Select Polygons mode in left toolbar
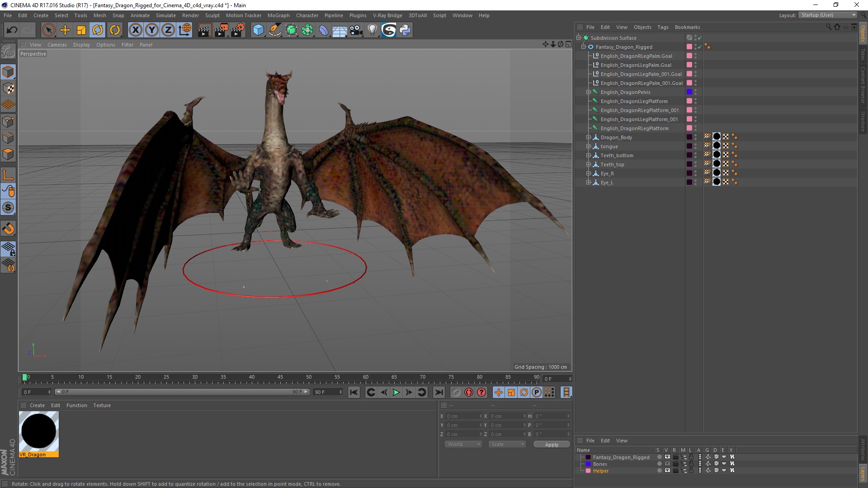 pos(8,154)
